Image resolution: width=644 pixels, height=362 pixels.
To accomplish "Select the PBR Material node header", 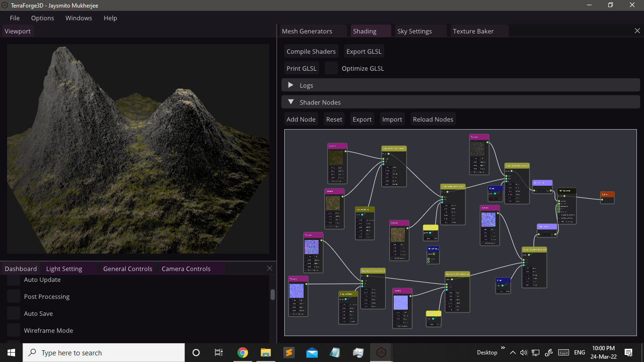I will point(567,191).
